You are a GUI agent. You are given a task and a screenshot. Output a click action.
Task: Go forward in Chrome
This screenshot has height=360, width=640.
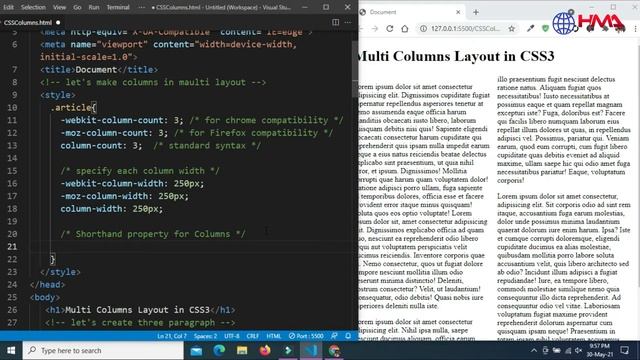pos(375,29)
